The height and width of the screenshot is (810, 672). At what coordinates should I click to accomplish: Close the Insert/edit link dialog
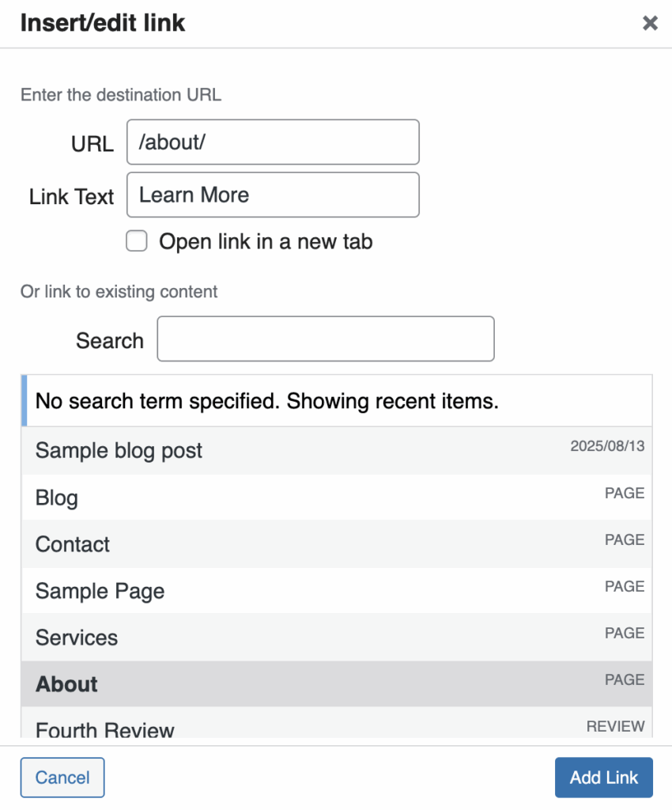click(x=650, y=23)
